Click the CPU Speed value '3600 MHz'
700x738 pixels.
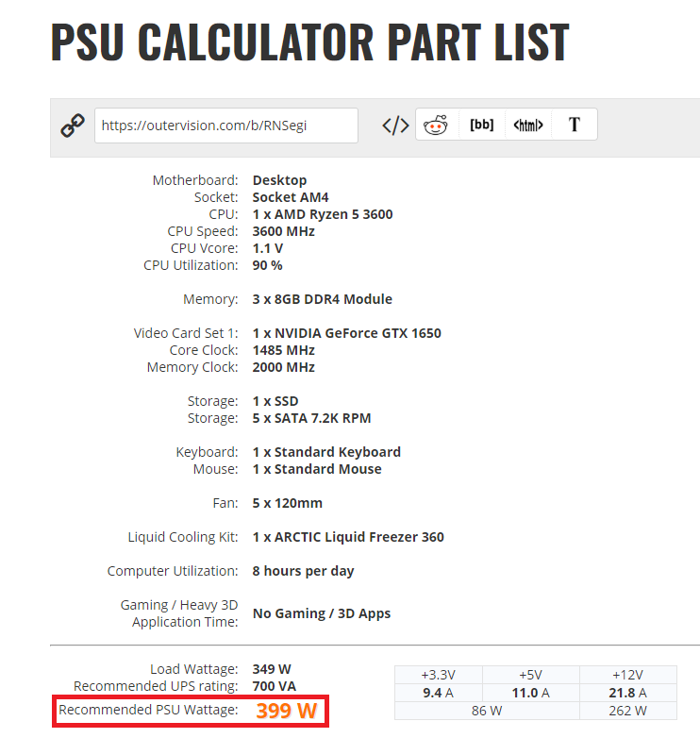[283, 231]
